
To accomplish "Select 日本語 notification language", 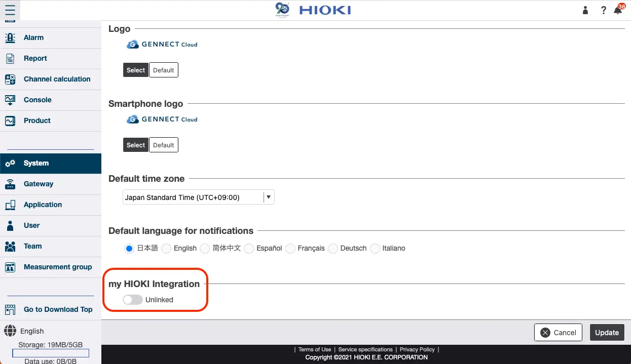I will (x=129, y=248).
